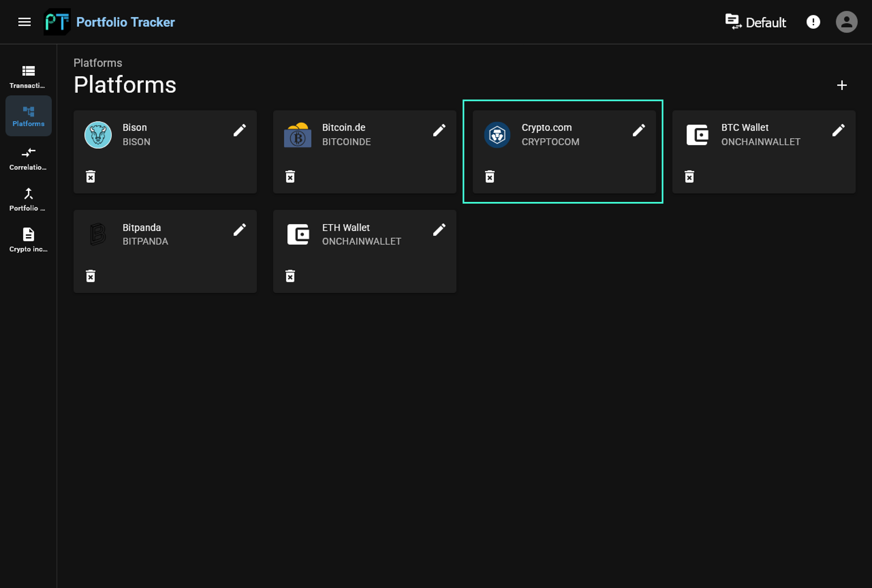Click the Portfolio Tracker PT logo
This screenshot has width=872, height=588.
click(57, 22)
